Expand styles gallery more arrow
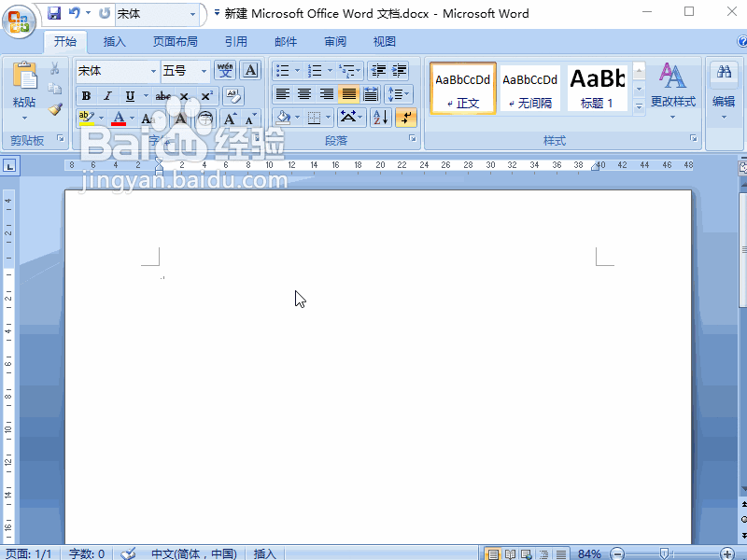 pyautogui.click(x=640, y=107)
